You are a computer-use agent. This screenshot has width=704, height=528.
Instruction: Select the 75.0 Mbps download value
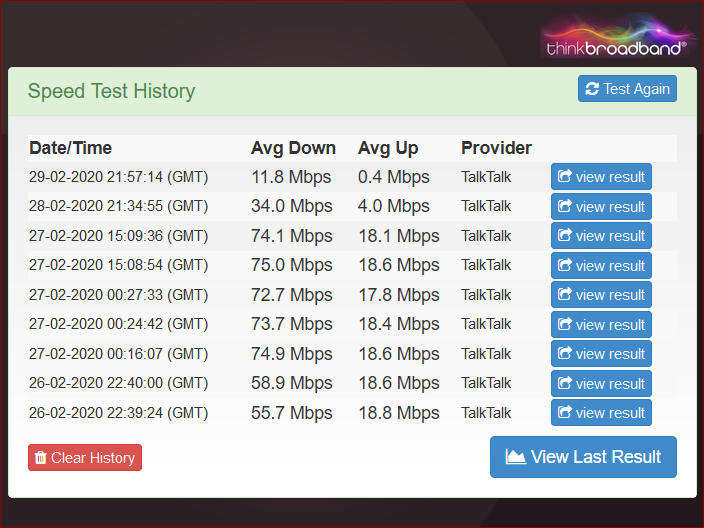click(x=291, y=265)
